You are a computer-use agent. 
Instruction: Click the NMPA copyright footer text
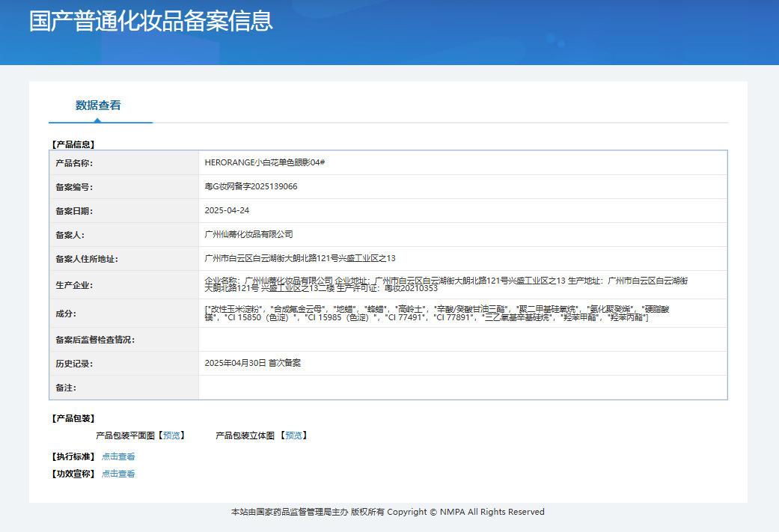click(388, 512)
